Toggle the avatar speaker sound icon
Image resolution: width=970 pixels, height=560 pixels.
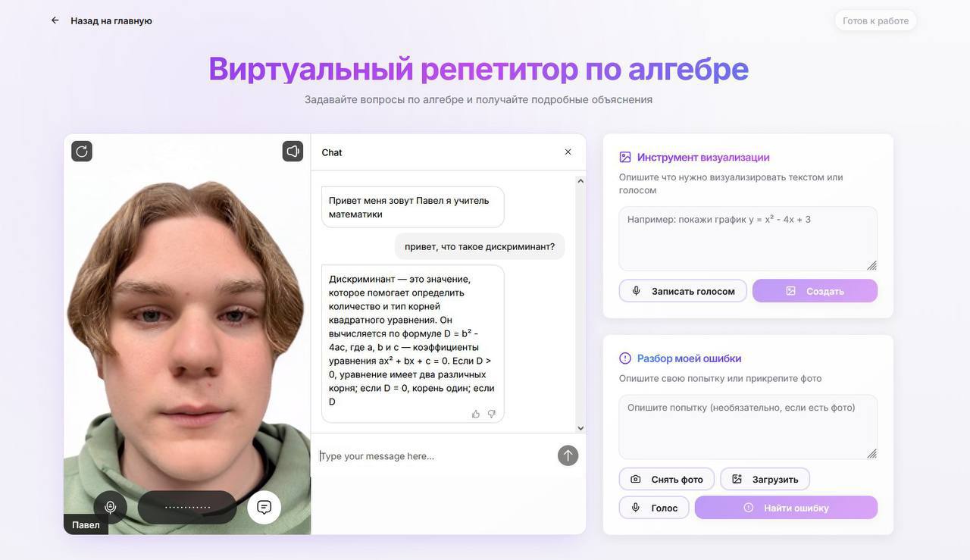pyautogui.click(x=293, y=152)
